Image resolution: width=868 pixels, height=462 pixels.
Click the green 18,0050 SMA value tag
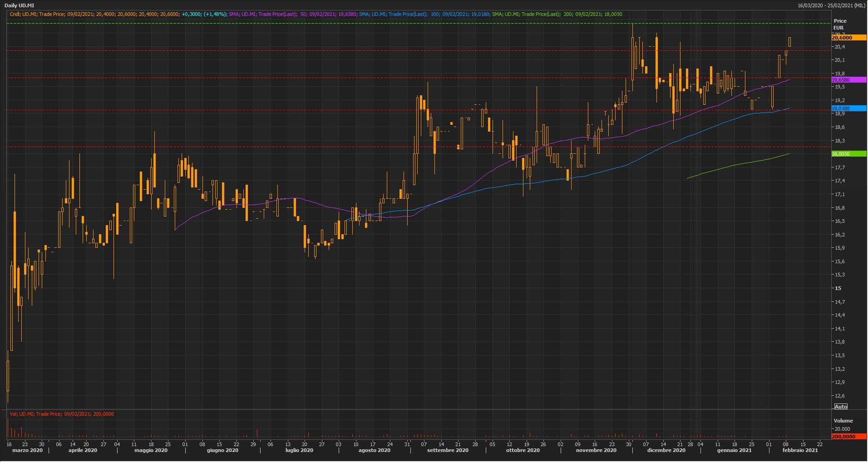click(x=848, y=154)
